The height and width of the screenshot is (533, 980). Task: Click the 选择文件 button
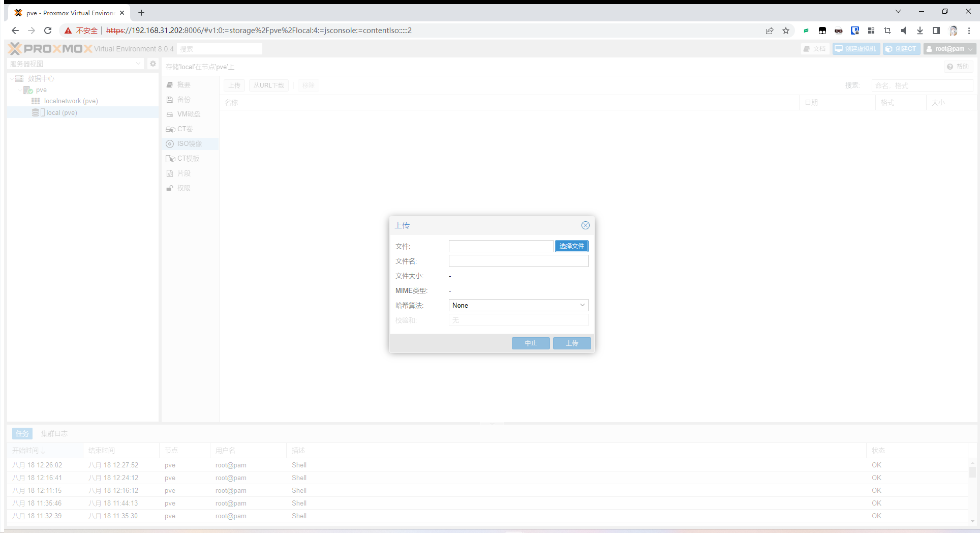(571, 246)
